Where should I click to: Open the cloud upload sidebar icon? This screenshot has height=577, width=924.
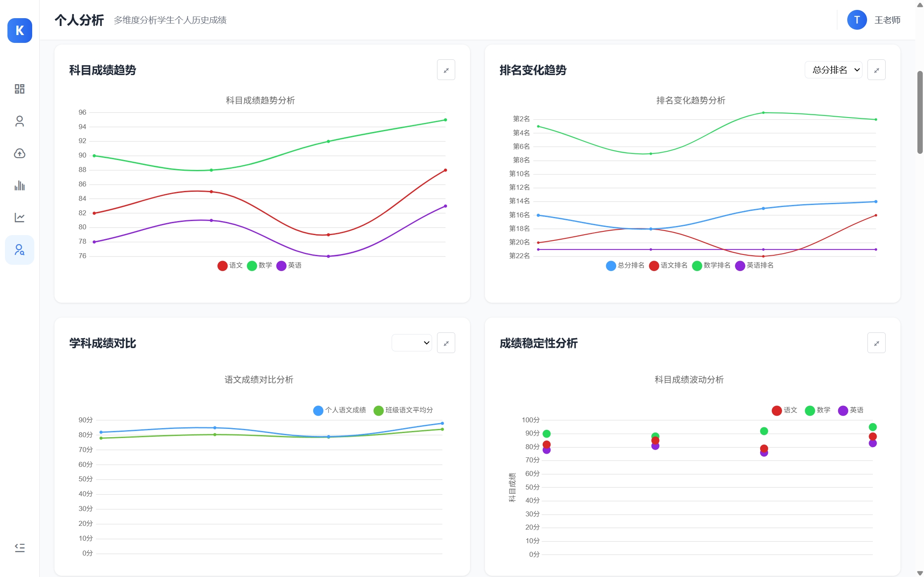[19, 153]
